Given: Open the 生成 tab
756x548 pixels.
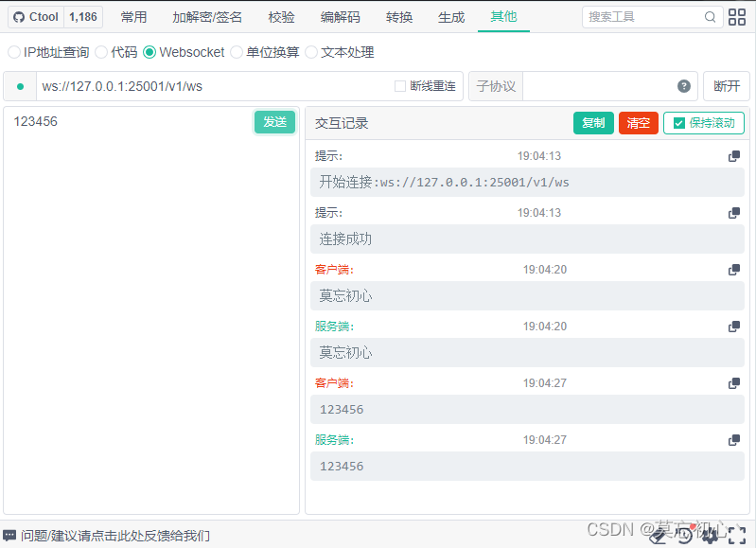Looking at the screenshot, I should point(451,17).
